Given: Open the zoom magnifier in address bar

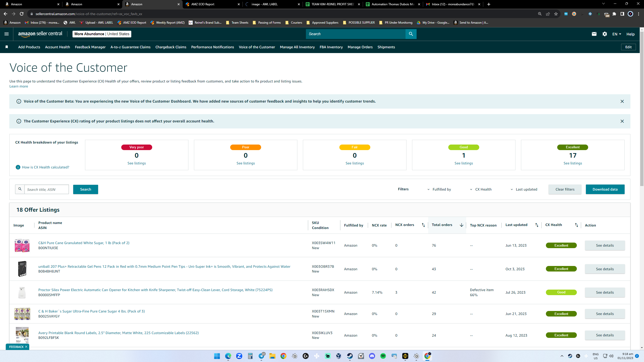Looking at the screenshot, I should [x=540, y=14].
